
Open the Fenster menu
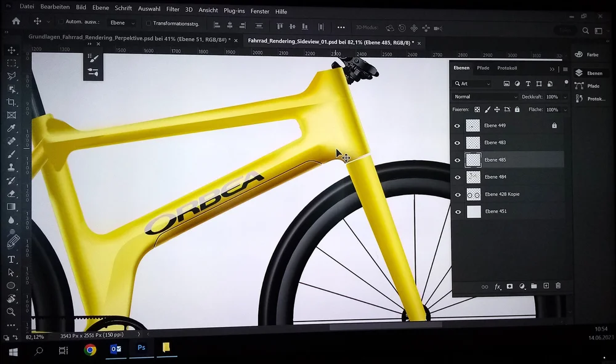(260, 11)
